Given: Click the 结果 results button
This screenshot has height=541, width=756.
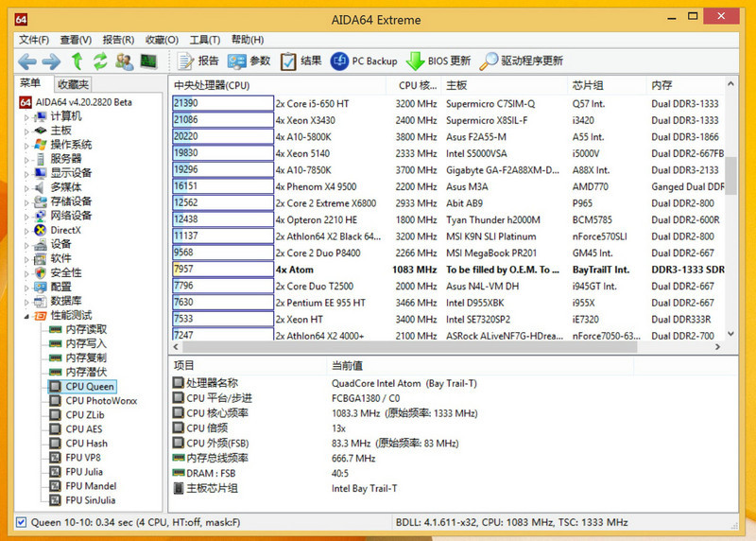Looking at the screenshot, I should point(301,61).
